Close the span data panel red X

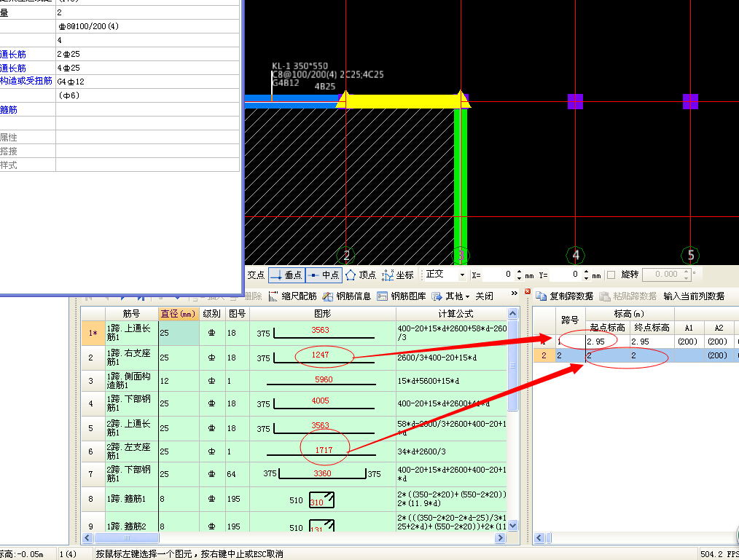click(528, 291)
